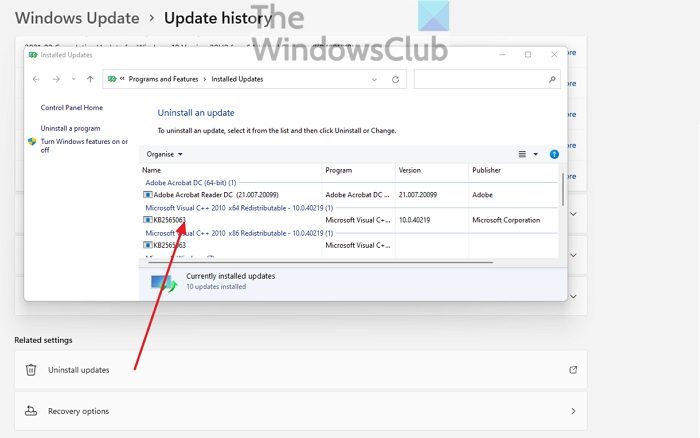Viewport: 700px width, 438px height.
Task: Click Programs and Features in the address bar
Action: pyautogui.click(x=163, y=79)
